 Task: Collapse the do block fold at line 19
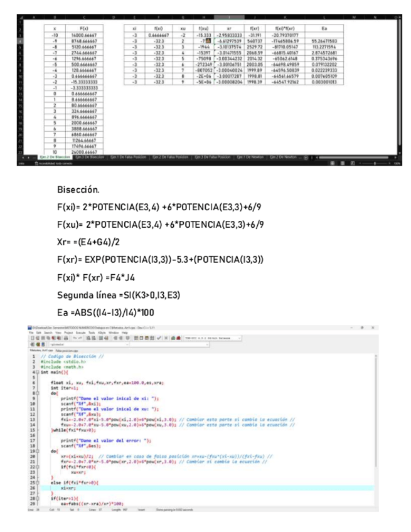click(38, 451)
